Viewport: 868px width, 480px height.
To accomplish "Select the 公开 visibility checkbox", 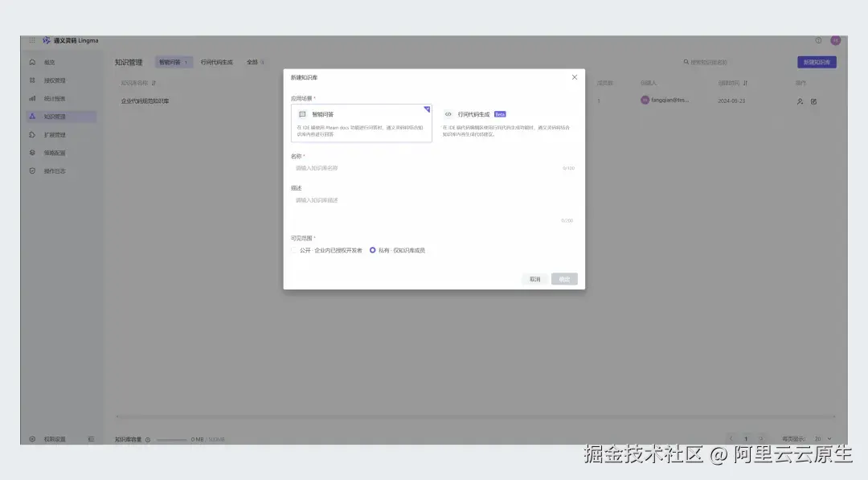I will coord(293,250).
